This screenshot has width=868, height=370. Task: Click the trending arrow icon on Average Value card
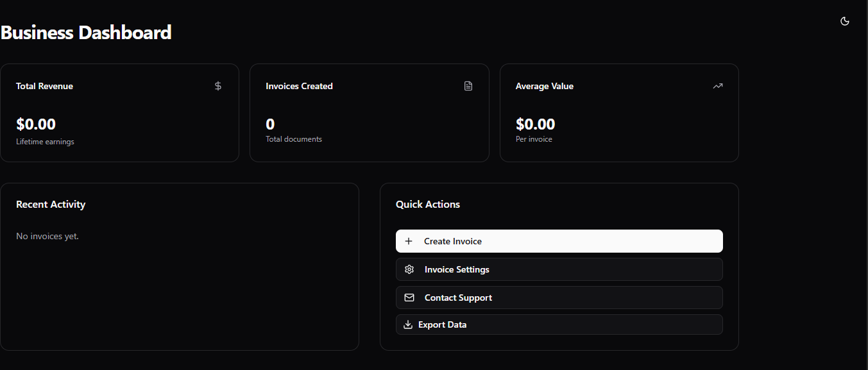(x=718, y=85)
